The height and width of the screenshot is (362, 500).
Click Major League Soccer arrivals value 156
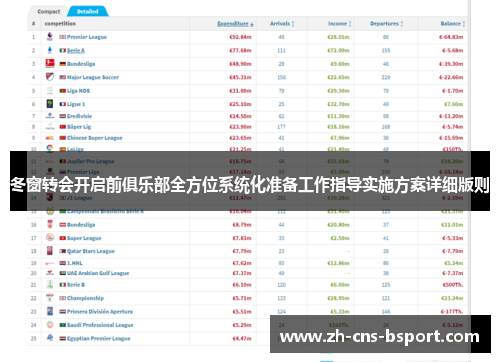click(x=282, y=77)
